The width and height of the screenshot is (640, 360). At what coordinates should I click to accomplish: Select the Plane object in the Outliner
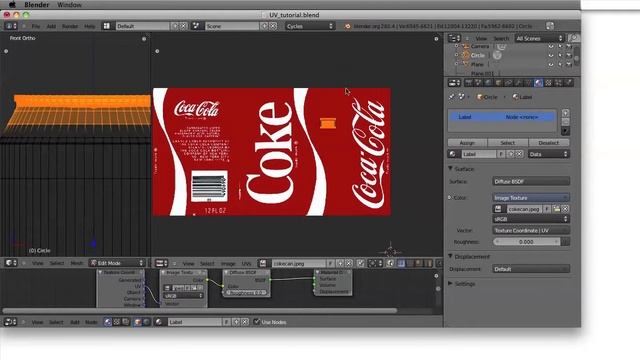[477, 64]
